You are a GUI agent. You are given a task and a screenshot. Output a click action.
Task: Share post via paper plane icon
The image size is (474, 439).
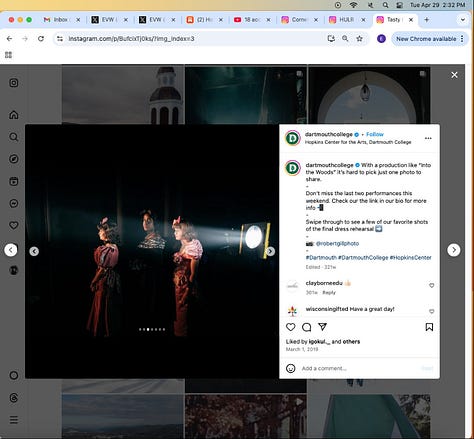click(322, 327)
